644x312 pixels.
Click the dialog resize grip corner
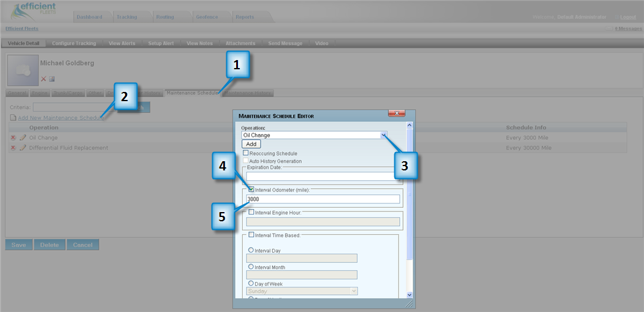coord(409,304)
